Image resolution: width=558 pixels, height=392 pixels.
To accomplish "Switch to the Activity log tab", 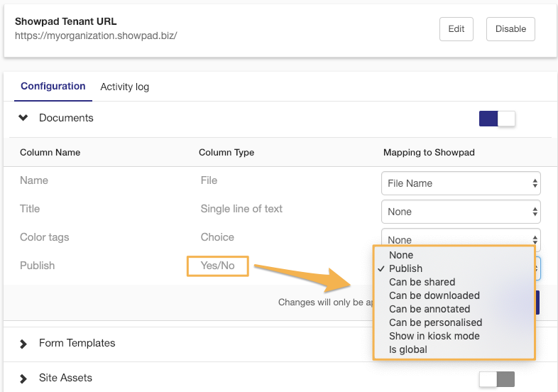I will pyautogui.click(x=124, y=87).
